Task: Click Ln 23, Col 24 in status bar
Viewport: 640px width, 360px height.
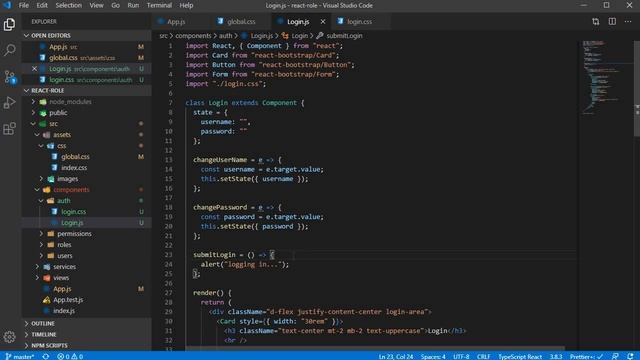Action: (x=396, y=356)
